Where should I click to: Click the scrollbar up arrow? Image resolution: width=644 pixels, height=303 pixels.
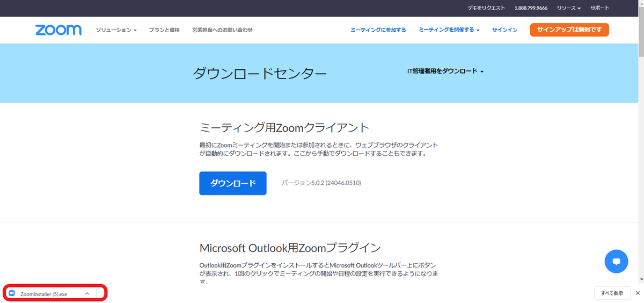(x=640, y=3)
